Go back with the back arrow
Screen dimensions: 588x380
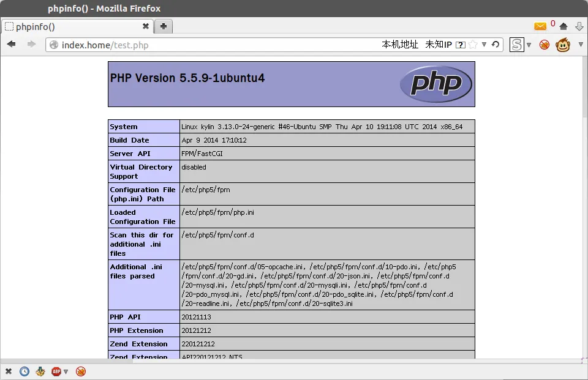coord(11,44)
